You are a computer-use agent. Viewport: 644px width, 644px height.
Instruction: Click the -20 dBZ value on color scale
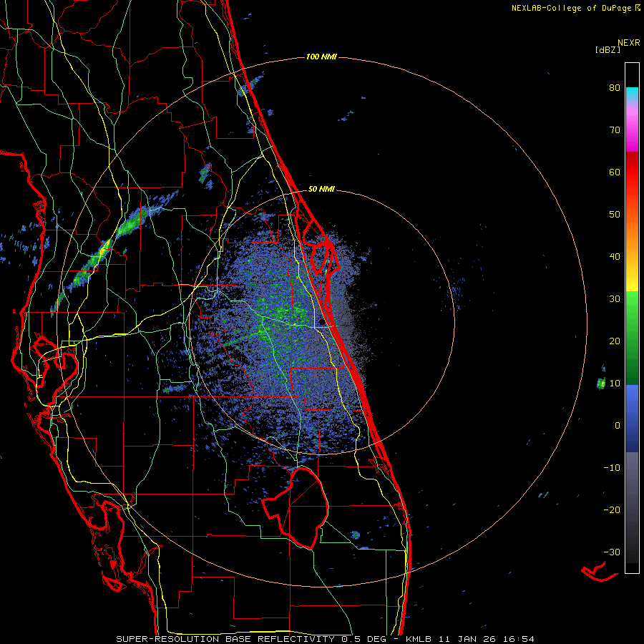click(612, 509)
